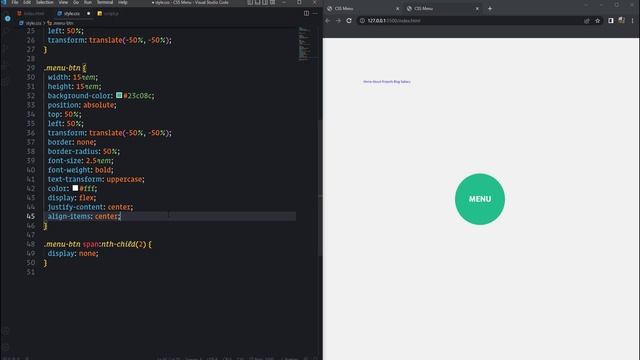
Task: Switch to the script.js editor tab
Action: click(x=109, y=13)
